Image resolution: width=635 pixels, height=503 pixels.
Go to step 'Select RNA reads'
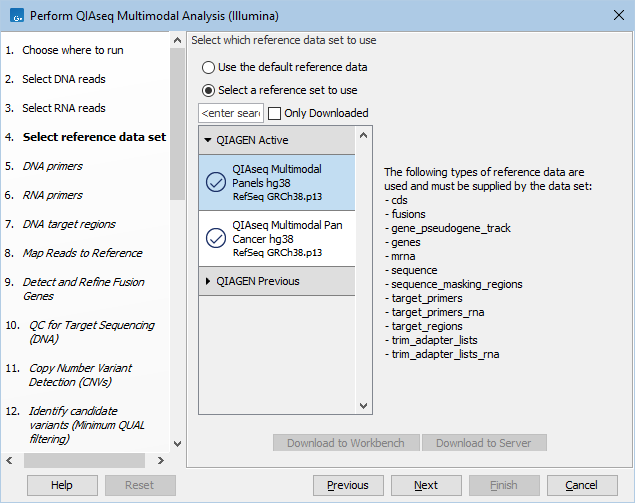point(64,108)
